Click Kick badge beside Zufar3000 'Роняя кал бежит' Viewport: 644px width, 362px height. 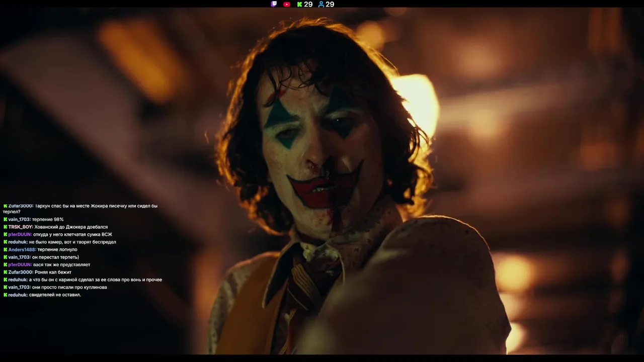tap(5, 272)
